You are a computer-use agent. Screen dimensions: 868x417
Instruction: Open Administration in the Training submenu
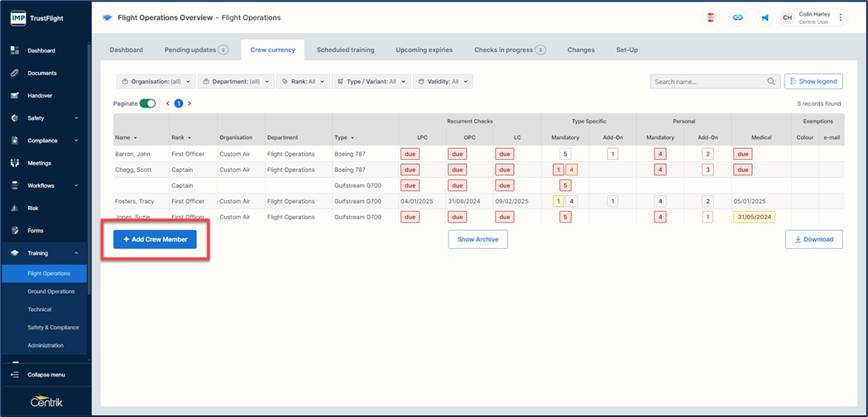pyautogui.click(x=46, y=345)
